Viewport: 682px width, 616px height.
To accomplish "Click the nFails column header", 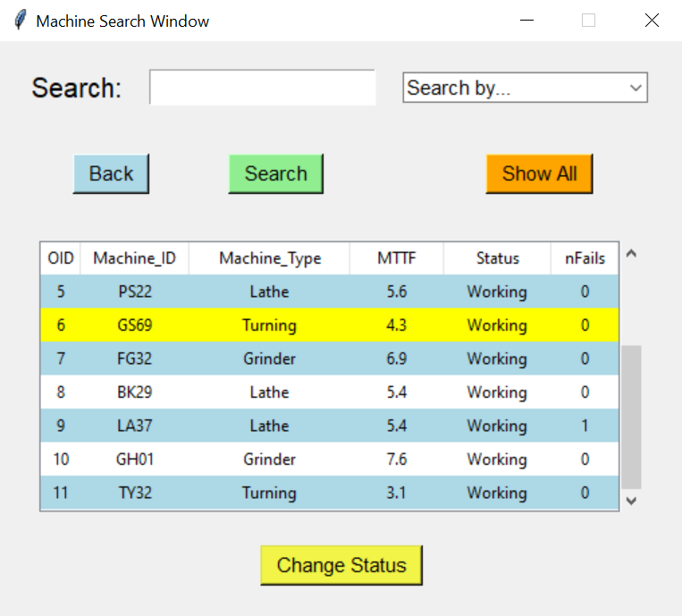I will [585, 258].
